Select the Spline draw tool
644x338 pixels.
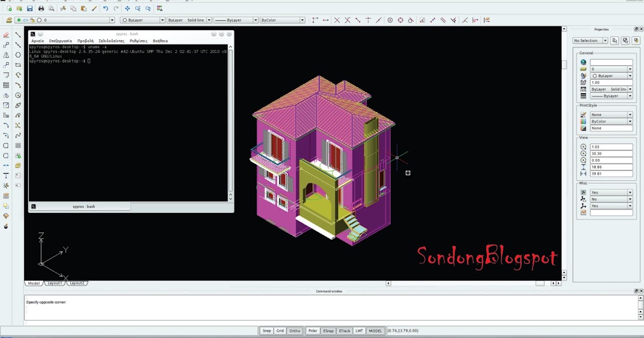click(x=18, y=135)
